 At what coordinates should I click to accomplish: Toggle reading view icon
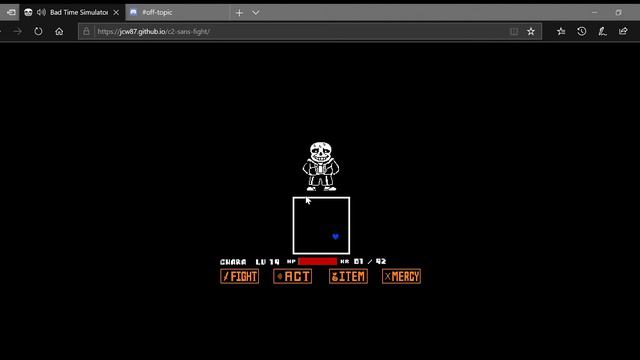click(x=514, y=31)
